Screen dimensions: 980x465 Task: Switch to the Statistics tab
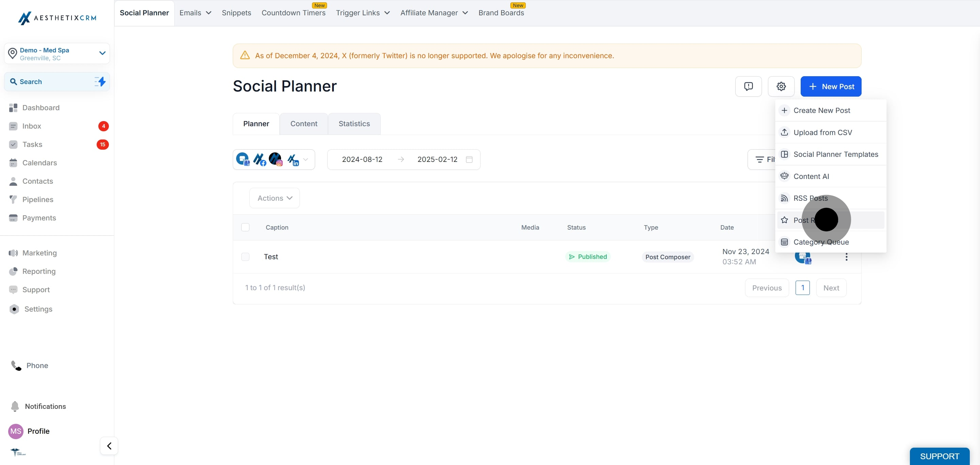354,123
